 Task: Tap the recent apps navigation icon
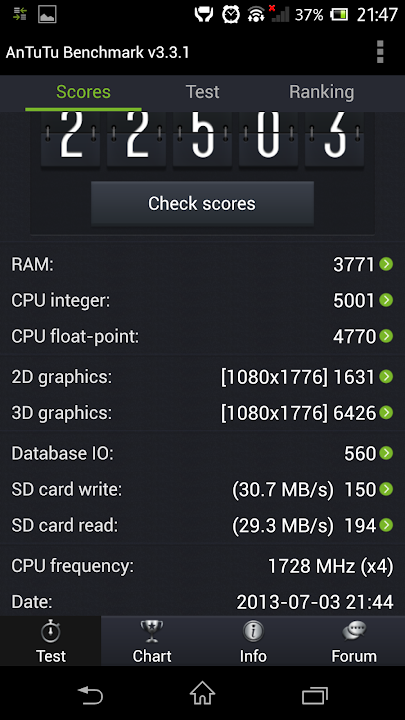[315, 695]
